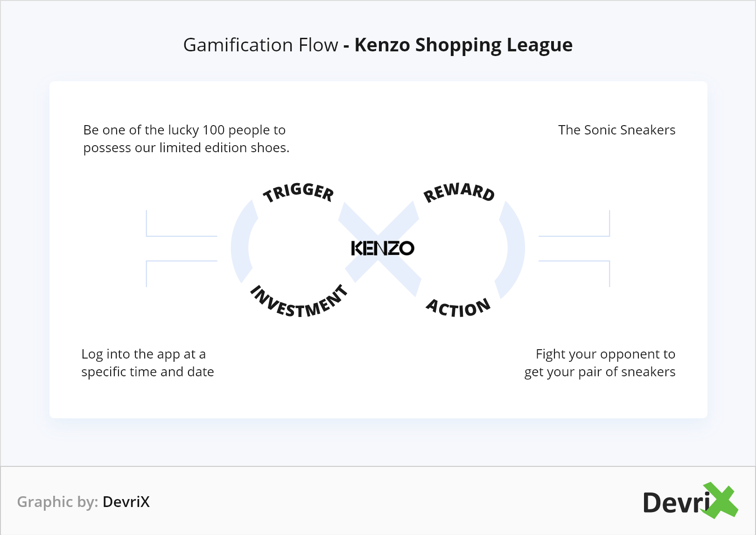Click the green X of the DevriX logo

pos(720,500)
